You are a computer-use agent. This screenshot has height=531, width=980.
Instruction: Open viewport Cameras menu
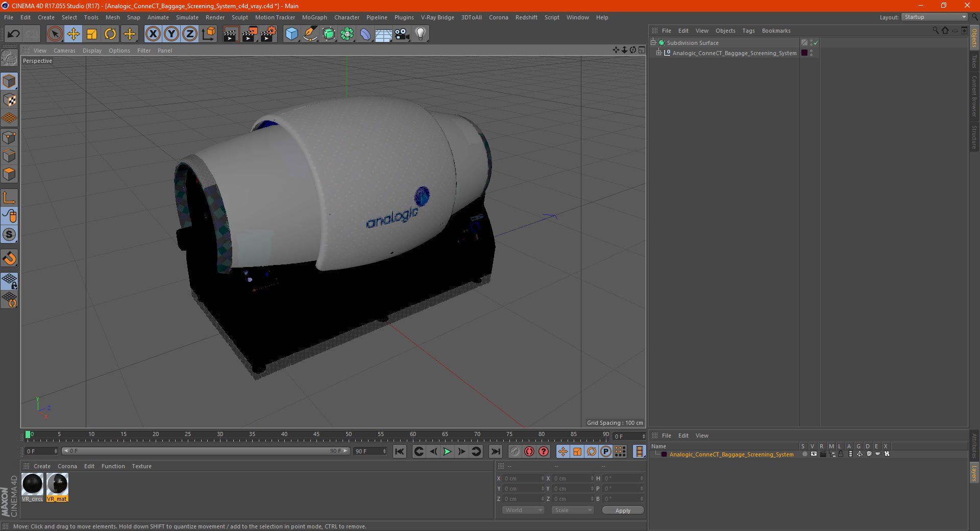click(x=64, y=51)
